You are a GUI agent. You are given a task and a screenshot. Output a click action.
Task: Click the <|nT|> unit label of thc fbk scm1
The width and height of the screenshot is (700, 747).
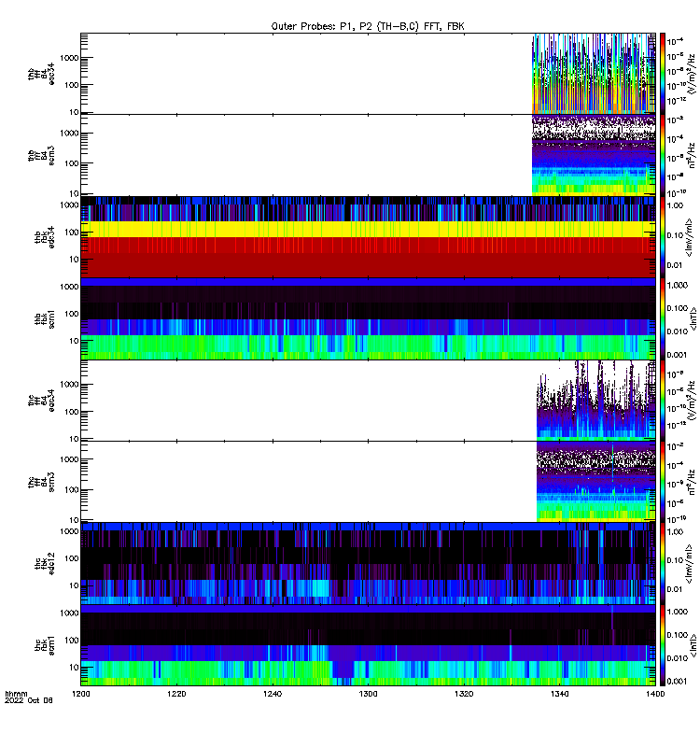(693, 645)
